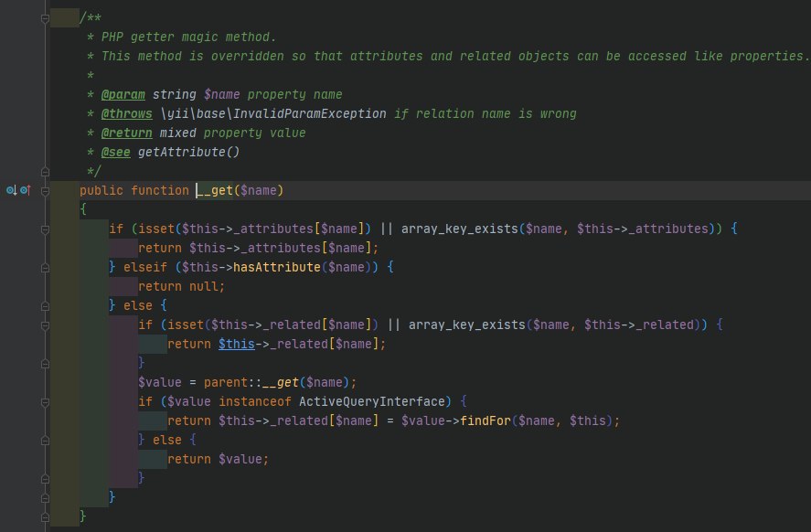Fold the if isset _related block
The width and height of the screenshot is (811, 532).
[45, 325]
